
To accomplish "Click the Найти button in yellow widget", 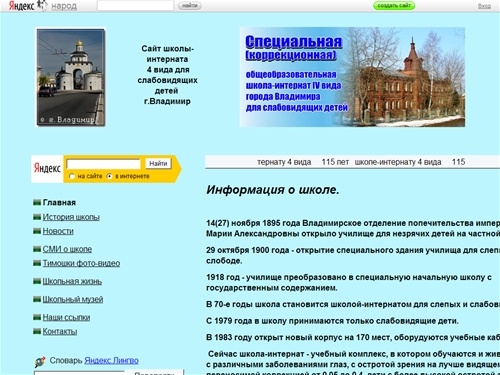I will point(158,163).
